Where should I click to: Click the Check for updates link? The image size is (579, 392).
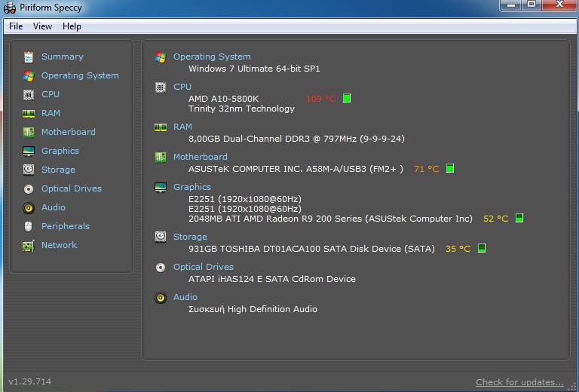(x=519, y=382)
